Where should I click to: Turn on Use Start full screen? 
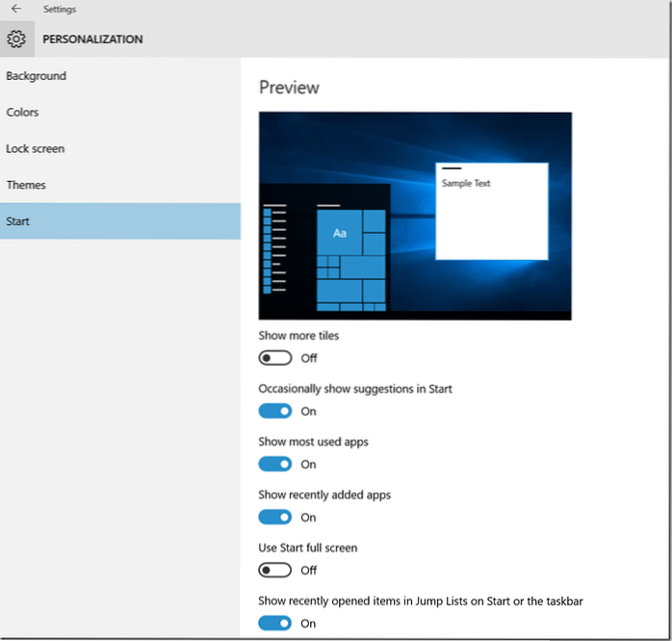pyautogui.click(x=275, y=570)
